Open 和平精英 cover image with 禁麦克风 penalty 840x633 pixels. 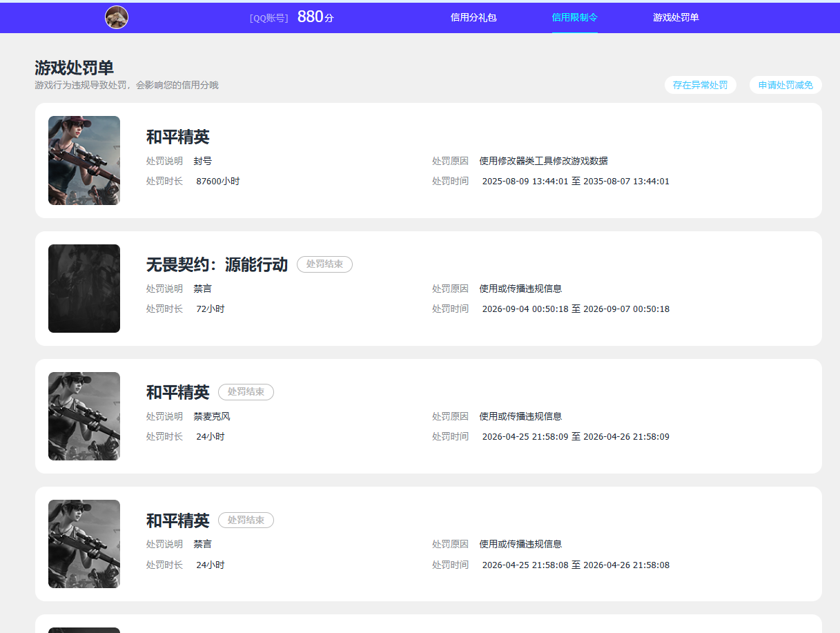point(84,416)
